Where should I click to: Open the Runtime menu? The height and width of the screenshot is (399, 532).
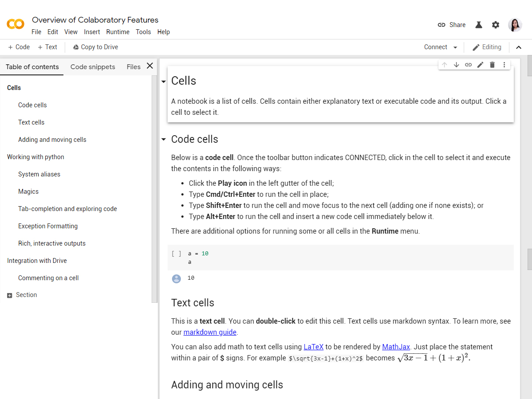point(117,31)
